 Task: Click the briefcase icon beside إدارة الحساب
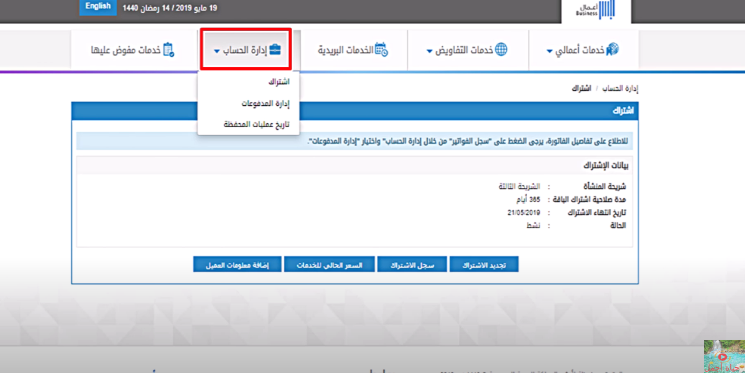[275, 50]
